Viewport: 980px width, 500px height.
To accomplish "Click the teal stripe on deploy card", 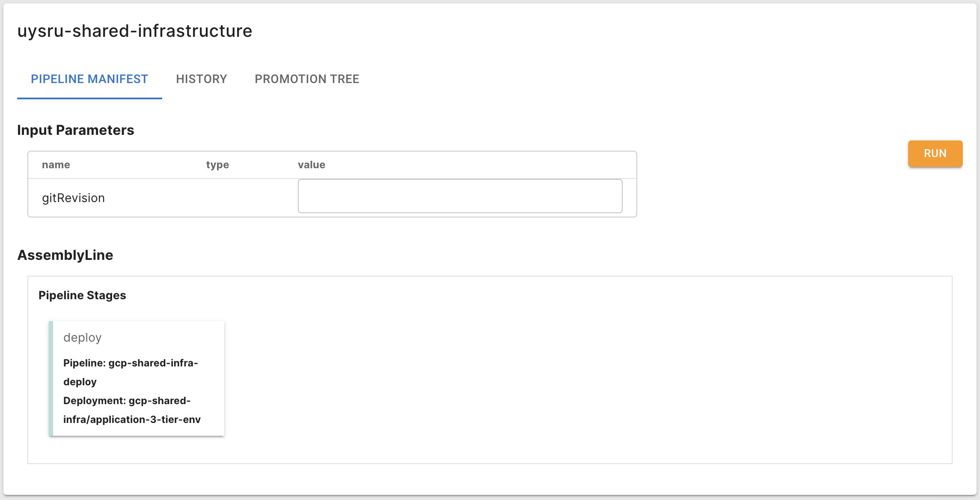I will tap(51, 378).
